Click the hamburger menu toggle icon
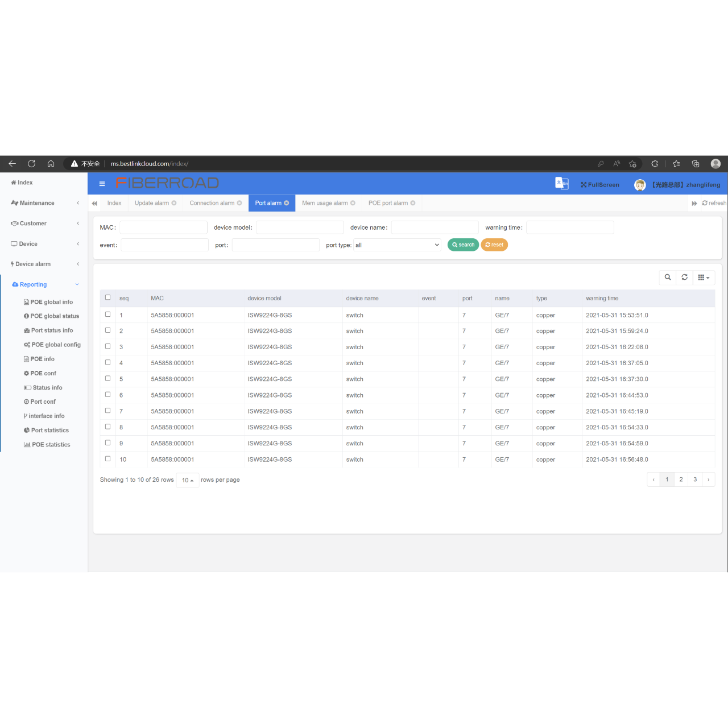Viewport: 728px width, 728px height. tap(102, 184)
